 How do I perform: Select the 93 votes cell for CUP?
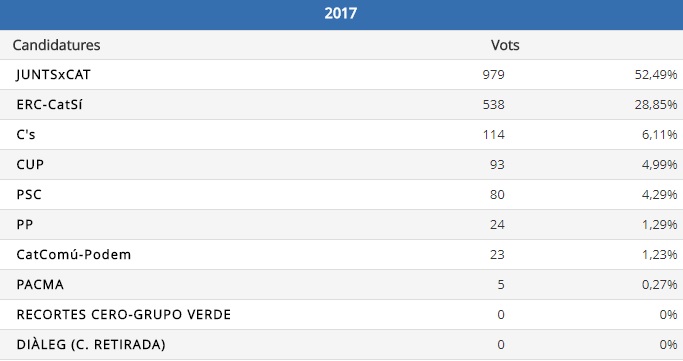coord(497,165)
